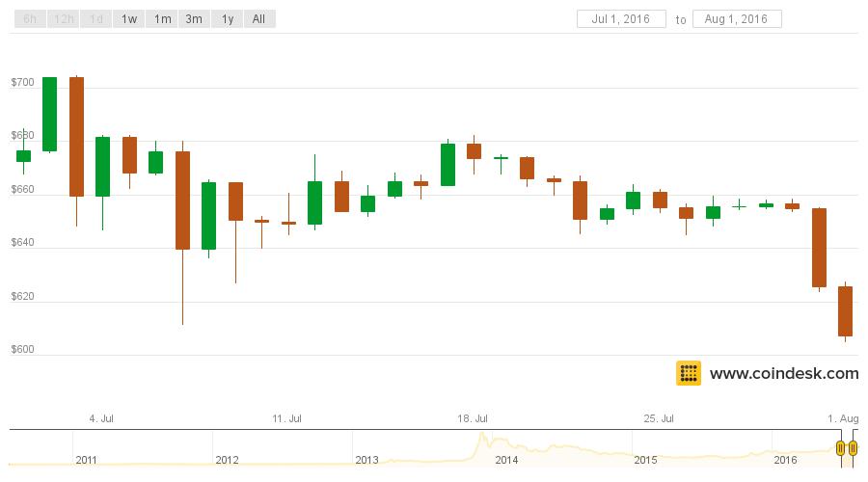
Task: Click the tall green candlestick near $700
Action: (50, 114)
